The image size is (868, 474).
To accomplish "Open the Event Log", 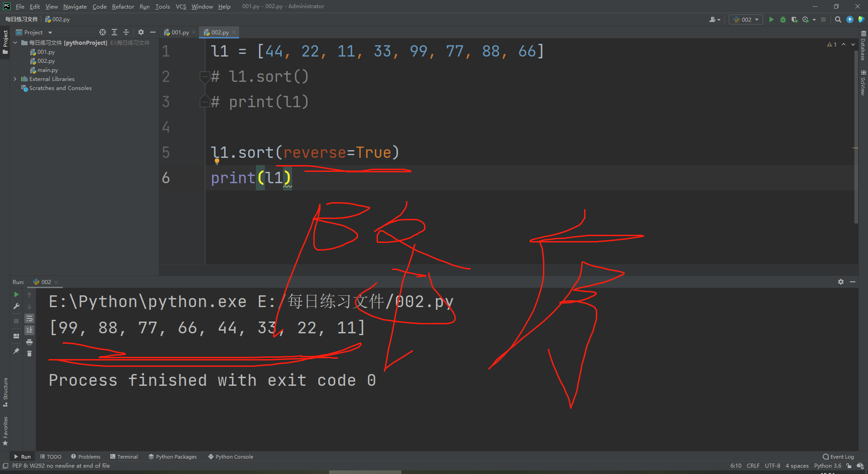I will pos(839,457).
